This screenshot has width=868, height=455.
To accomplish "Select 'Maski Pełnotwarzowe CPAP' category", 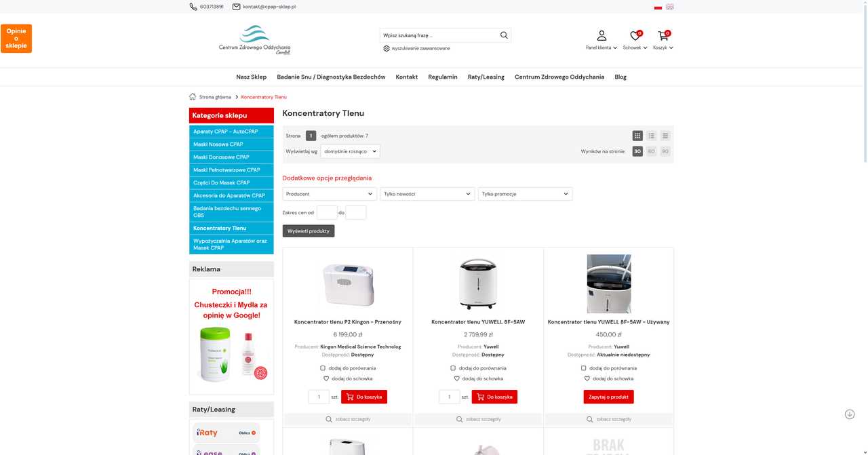I will click(x=231, y=170).
